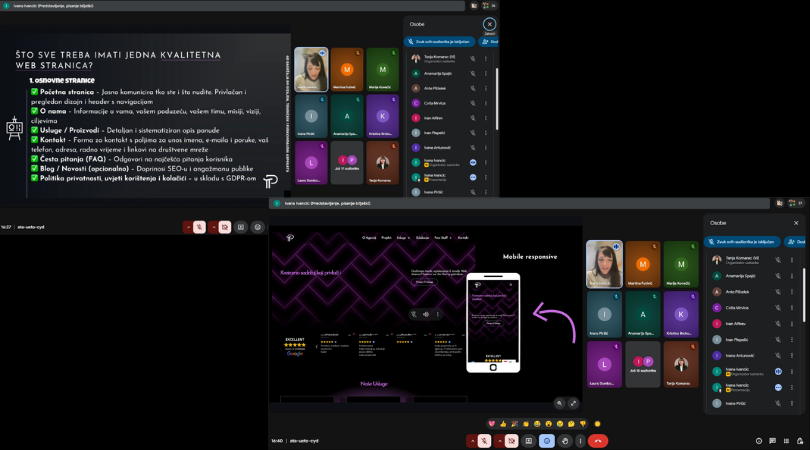Open the more options three-dot menu in bottom call bar
Viewport: 810px width, 450px height.
click(x=581, y=441)
